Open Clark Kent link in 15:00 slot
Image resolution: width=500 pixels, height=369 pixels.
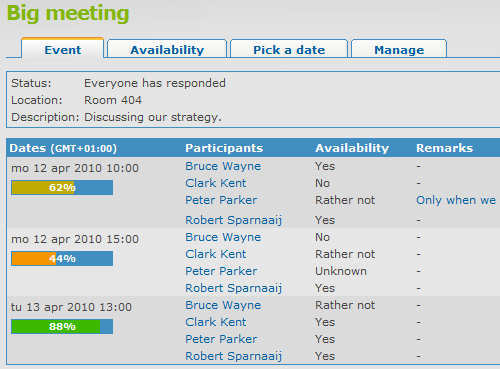click(x=215, y=254)
